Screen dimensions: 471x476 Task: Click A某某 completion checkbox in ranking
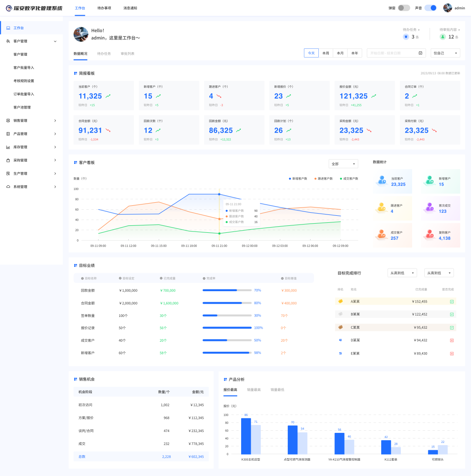(452, 302)
